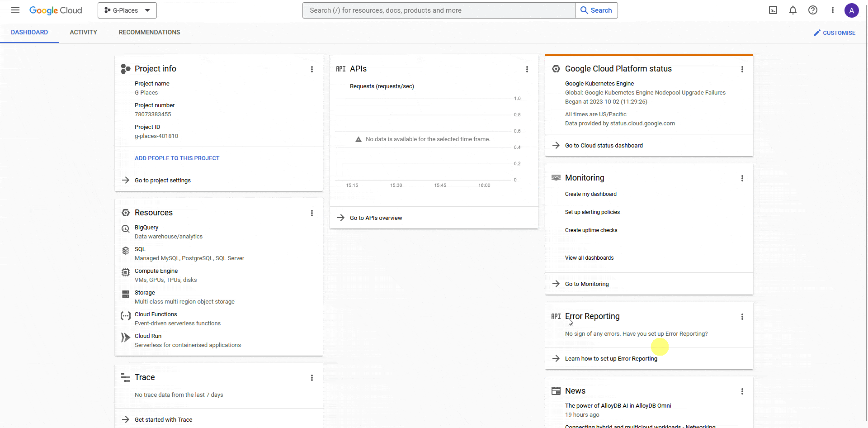
Task: Click the Trace header icon
Action: tap(126, 377)
